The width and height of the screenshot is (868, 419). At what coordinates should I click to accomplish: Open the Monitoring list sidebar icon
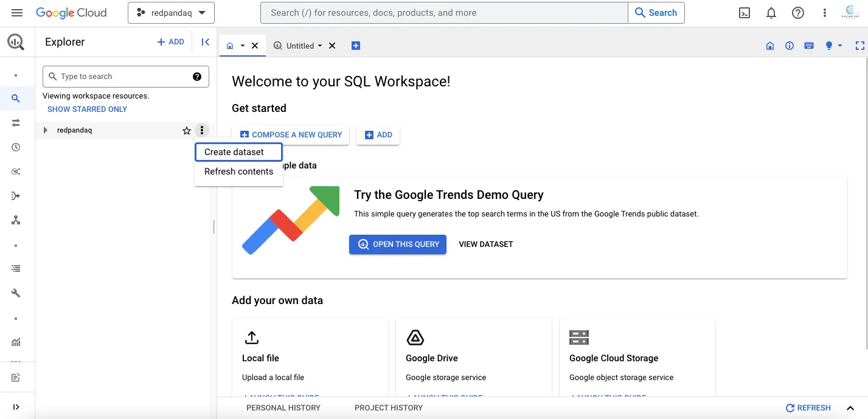tap(16, 269)
